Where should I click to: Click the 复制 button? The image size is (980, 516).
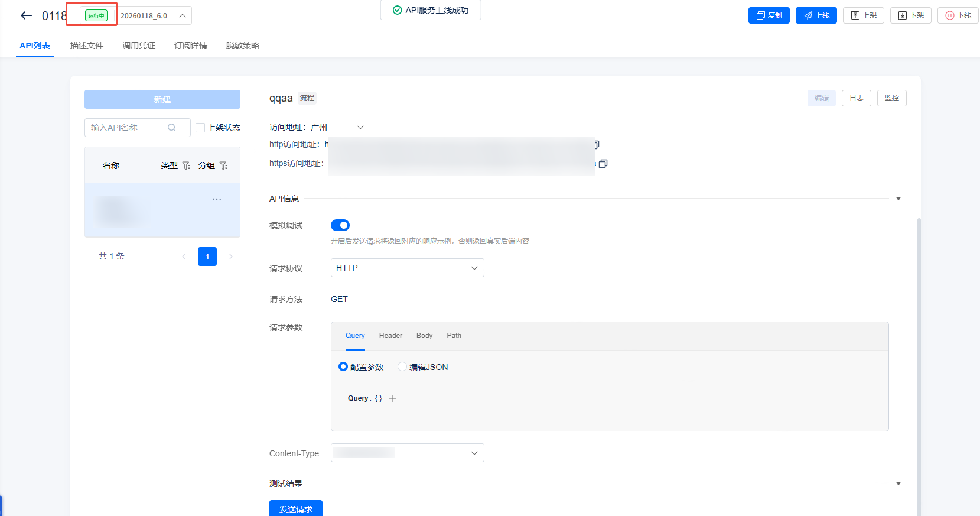point(769,15)
